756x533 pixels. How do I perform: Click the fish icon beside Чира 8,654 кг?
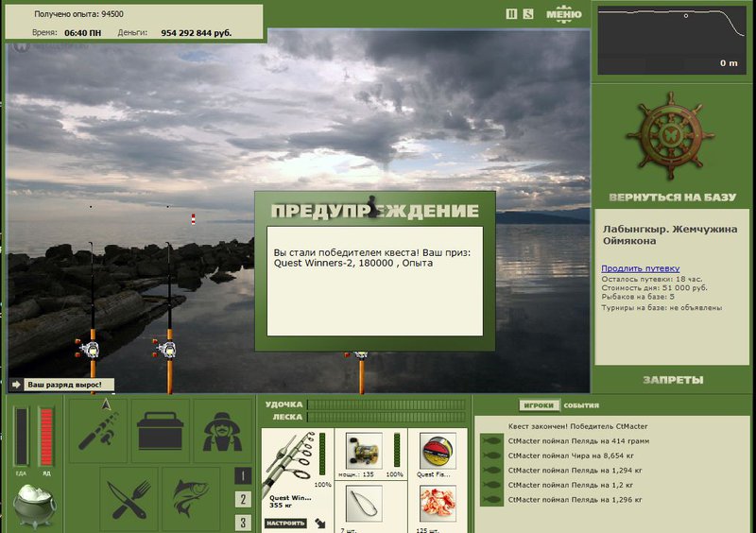pos(491,456)
